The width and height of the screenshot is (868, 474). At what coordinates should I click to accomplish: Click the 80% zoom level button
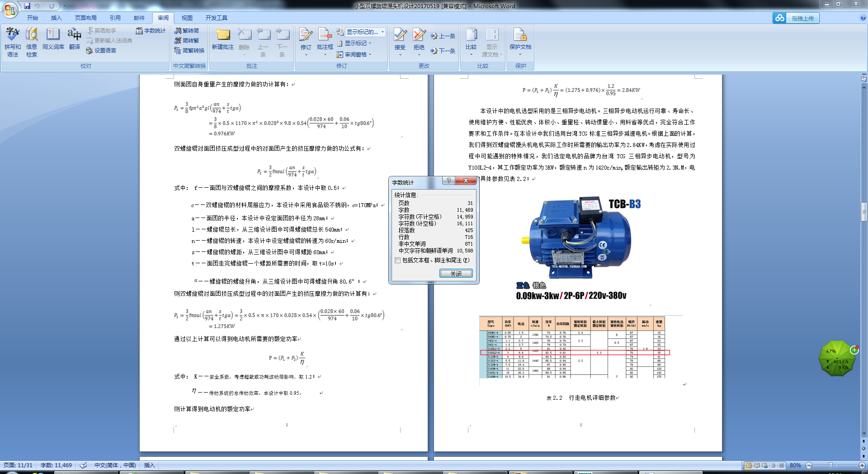point(795,465)
